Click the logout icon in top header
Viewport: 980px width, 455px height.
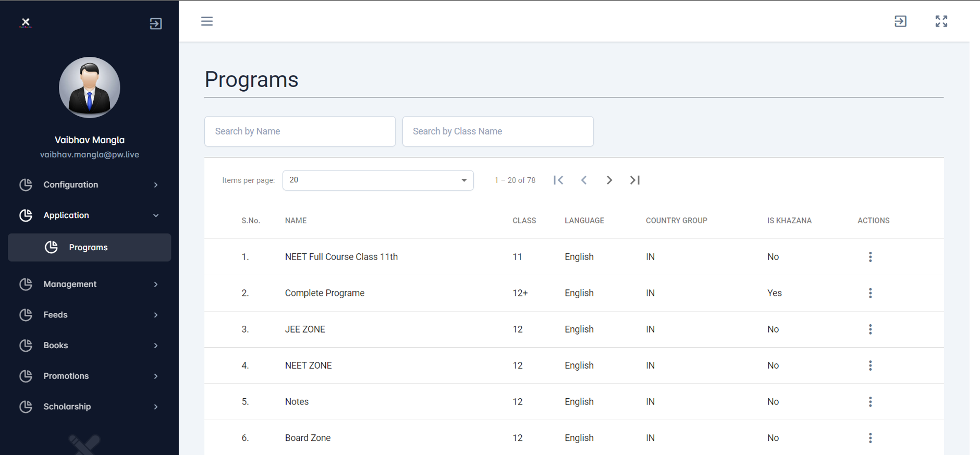(900, 21)
